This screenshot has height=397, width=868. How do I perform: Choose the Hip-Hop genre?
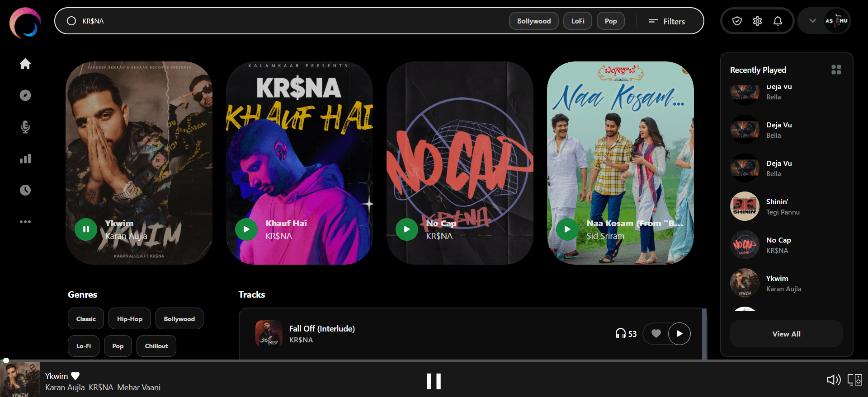130,319
